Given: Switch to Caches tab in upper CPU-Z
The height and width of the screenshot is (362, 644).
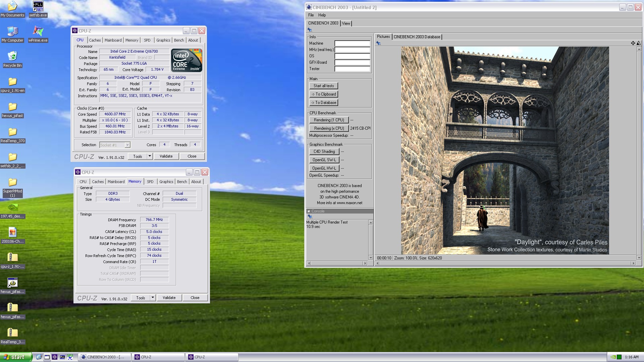Looking at the screenshot, I should [x=95, y=40].
